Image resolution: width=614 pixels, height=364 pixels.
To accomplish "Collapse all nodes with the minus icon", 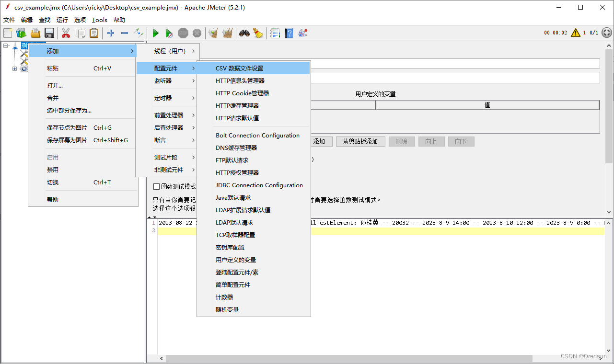I will 125,33.
